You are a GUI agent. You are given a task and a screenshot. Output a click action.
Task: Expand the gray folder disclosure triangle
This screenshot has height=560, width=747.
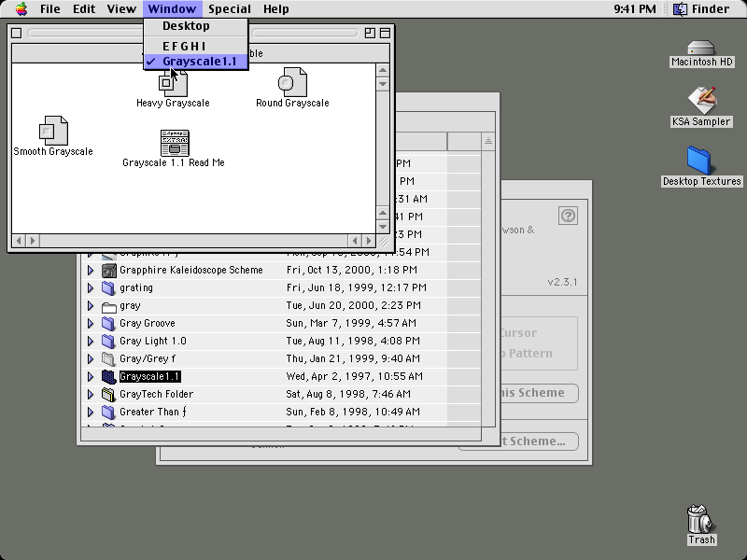(x=90, y=305)
